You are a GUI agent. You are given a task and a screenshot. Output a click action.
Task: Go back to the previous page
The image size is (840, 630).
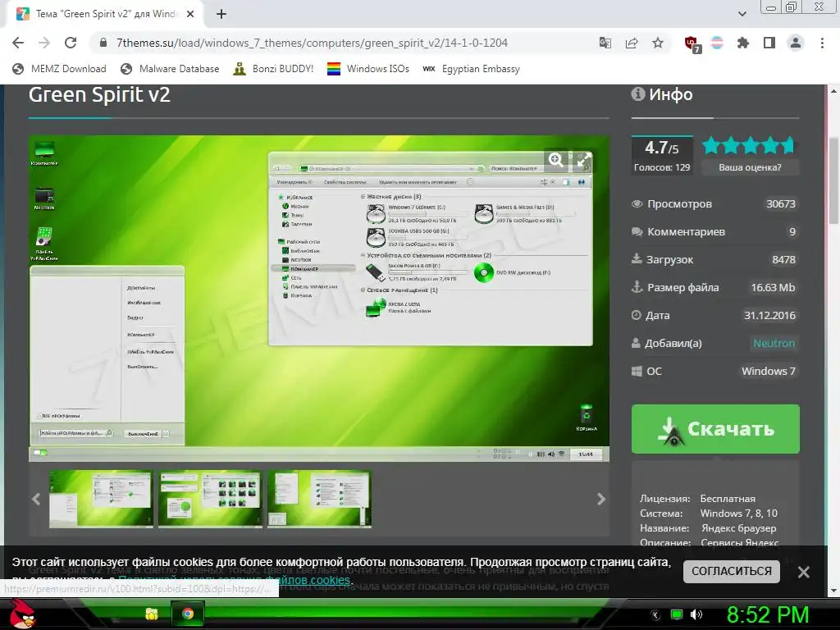point(18,43)
